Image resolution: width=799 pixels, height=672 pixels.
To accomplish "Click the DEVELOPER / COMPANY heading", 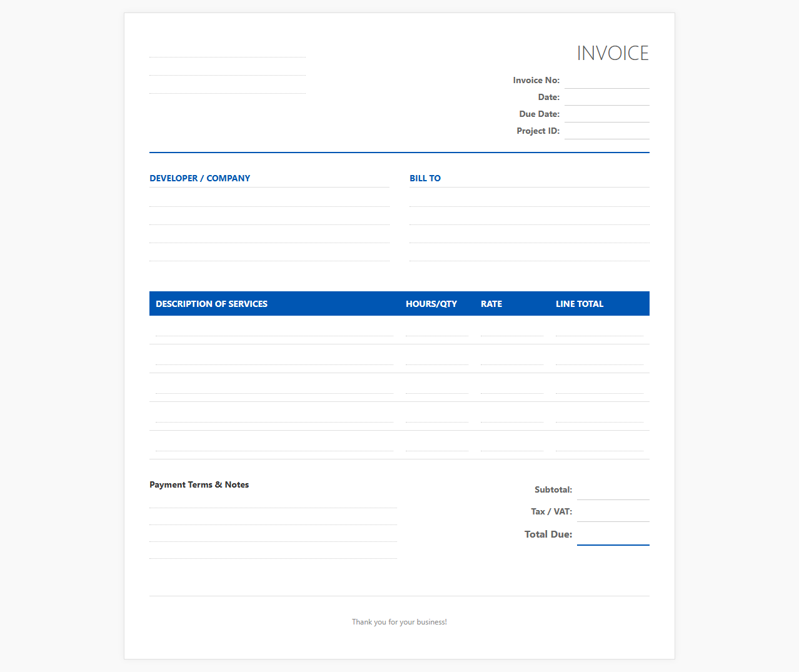I will tap(199, 178).
